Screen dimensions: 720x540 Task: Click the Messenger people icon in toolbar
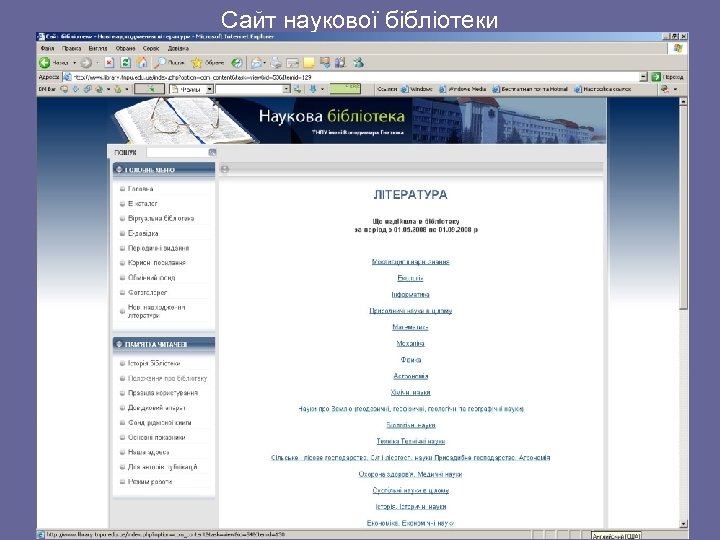358,62
